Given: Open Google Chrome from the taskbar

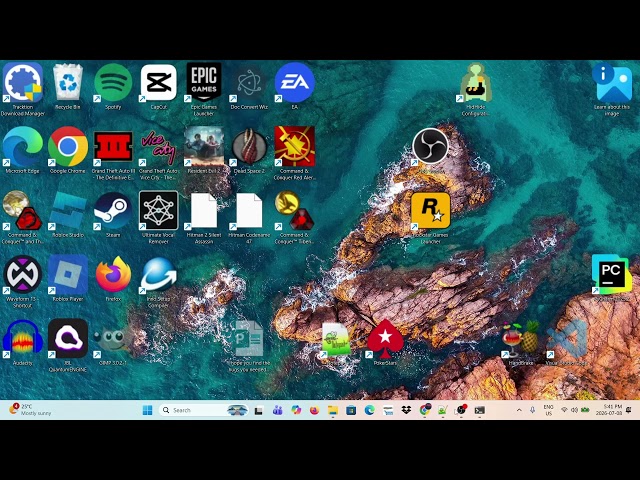Looking at the screenshot, I should pos(424,410).
